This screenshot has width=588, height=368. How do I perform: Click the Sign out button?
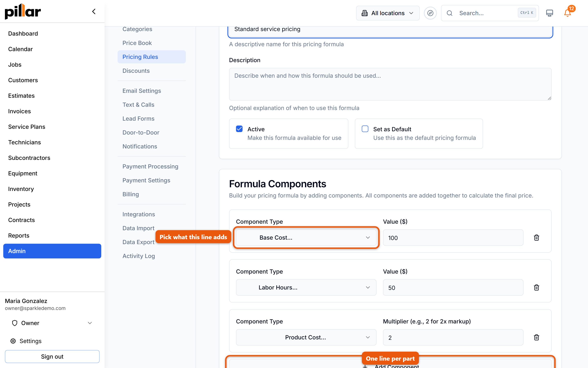point(52,356)
